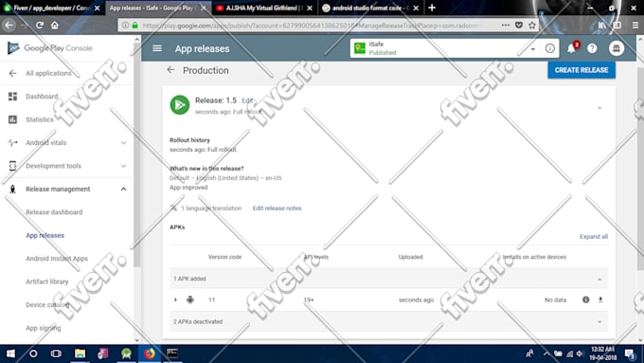Expand the version code 11 APK row
Screen dimensions: 644x363
pyautogui.click(x=175, y=299)
